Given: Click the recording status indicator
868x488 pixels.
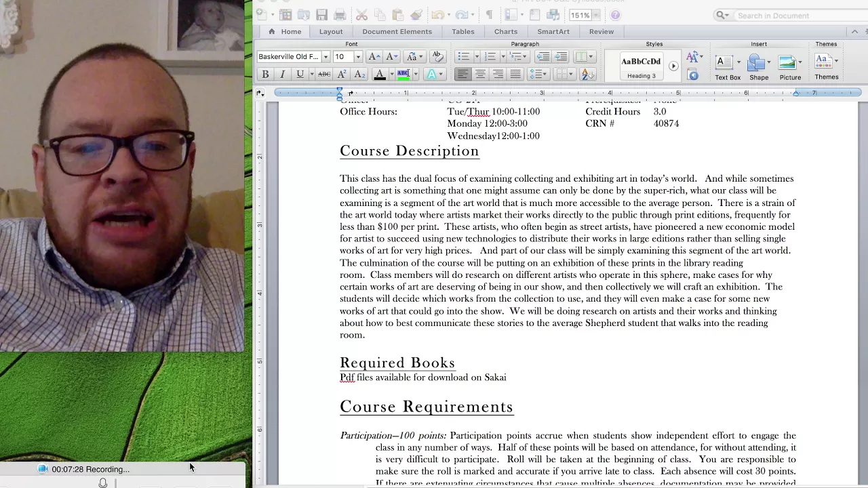Looking at the screenshot, I should tap(84, 469).
